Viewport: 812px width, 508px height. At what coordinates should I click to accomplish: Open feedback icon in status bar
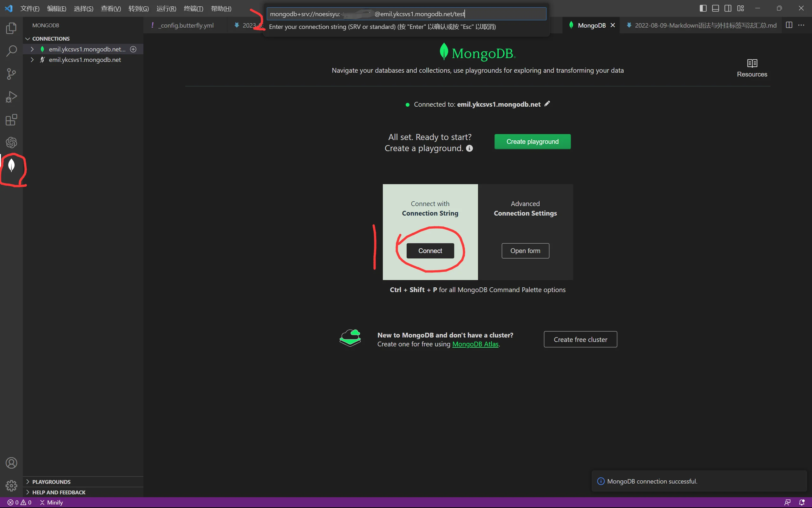coord(787,502)
